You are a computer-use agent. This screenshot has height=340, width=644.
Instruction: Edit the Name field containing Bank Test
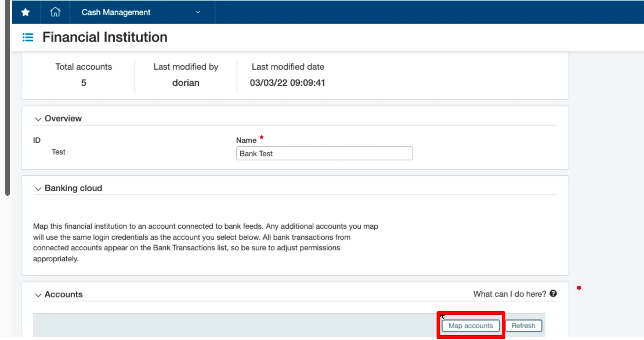pyautogui.click(x=324, y=153)
